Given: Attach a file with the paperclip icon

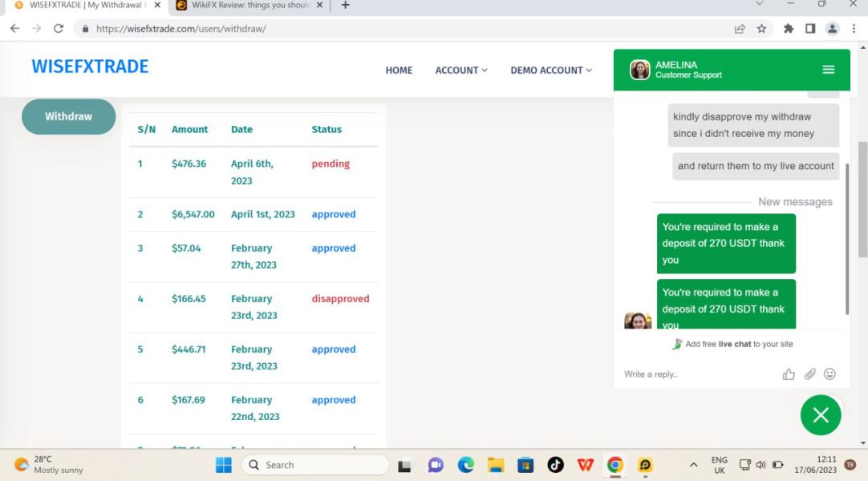Looking at the screenshot, I should coord(810,374).
